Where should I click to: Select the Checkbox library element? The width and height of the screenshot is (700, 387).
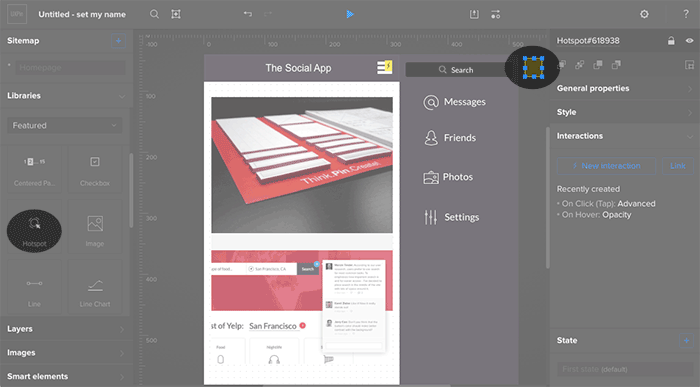(x=95, y=170)
